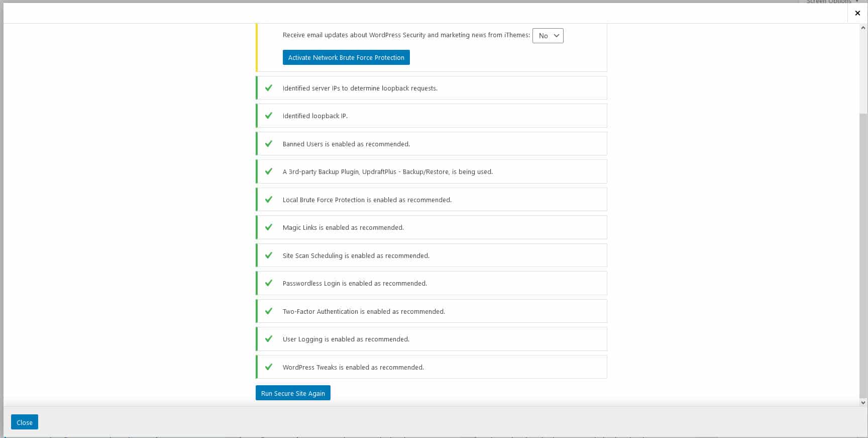The height and width of the screenshot is (438, 868).
Task: Click the vertical scrollbar thumb
Action: [x=863, y=251]
